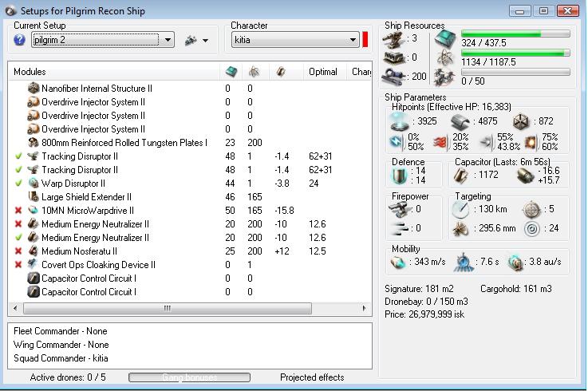Screen dimensions: 588x391
Task: Click the warp speed icon 3.8 au/s
Action: pyautogui.click(x=515, y=263)
